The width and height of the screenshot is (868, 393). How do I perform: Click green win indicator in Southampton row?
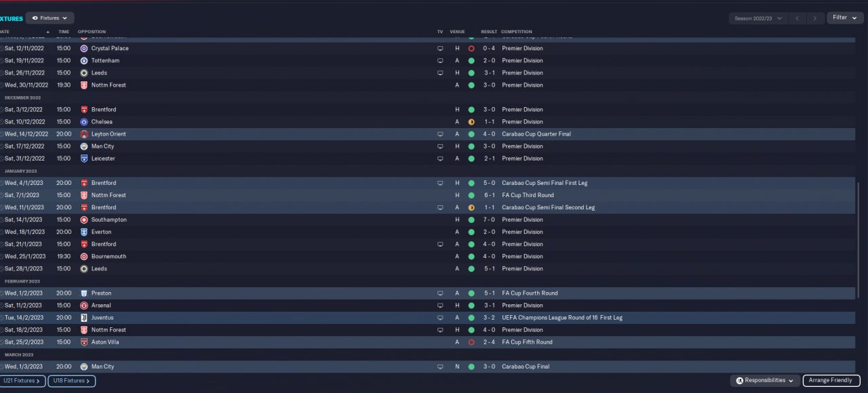pyautogui.click(x=471, y=220)
